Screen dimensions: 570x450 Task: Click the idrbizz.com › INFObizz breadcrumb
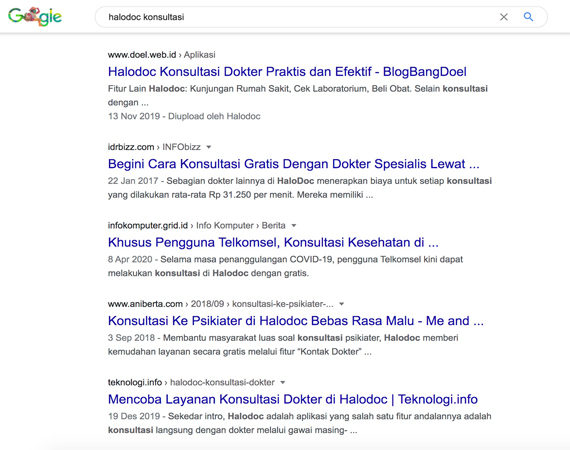[x=154, y=147]
